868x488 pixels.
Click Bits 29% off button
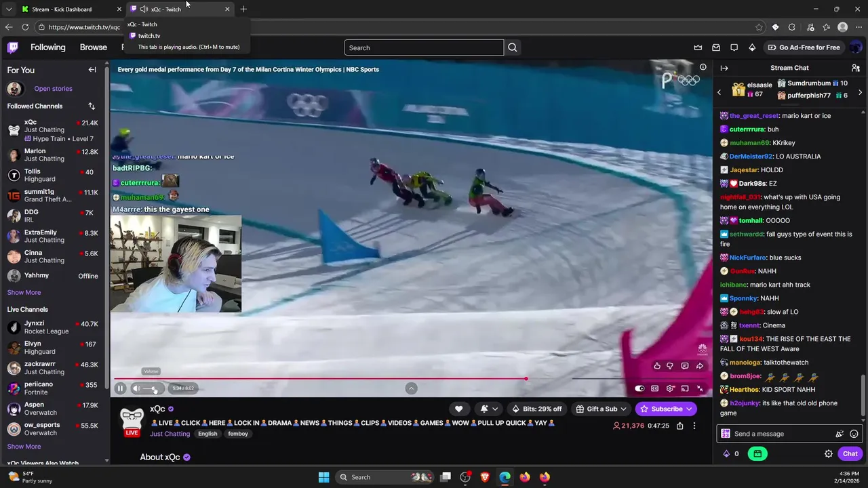point(536,409)
